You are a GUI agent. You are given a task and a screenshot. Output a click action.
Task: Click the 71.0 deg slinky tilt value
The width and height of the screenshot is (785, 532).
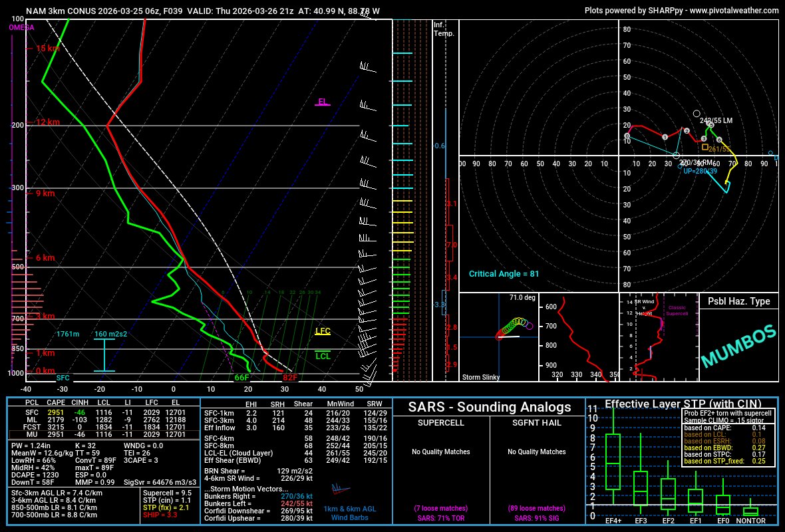coord(522,297)
